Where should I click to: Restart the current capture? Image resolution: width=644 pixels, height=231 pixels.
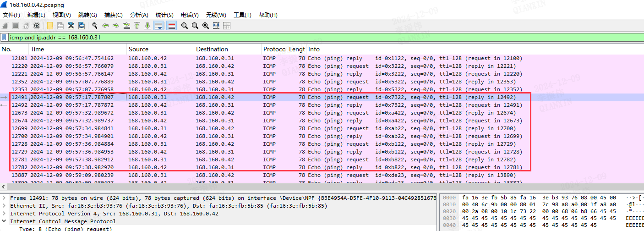pos(26,26)
